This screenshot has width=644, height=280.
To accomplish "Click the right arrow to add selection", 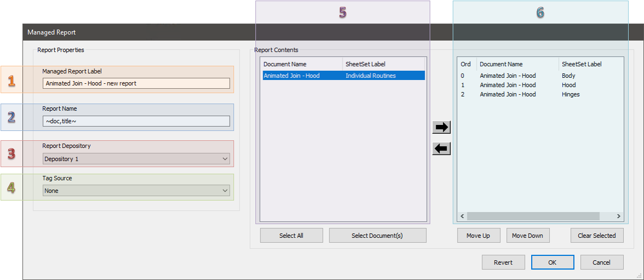I will point(441,128).
